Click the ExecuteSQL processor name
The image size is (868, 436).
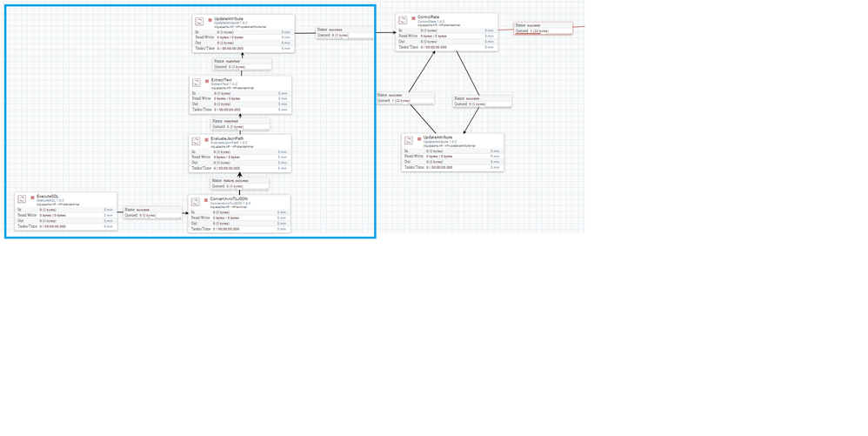(48, 197)
